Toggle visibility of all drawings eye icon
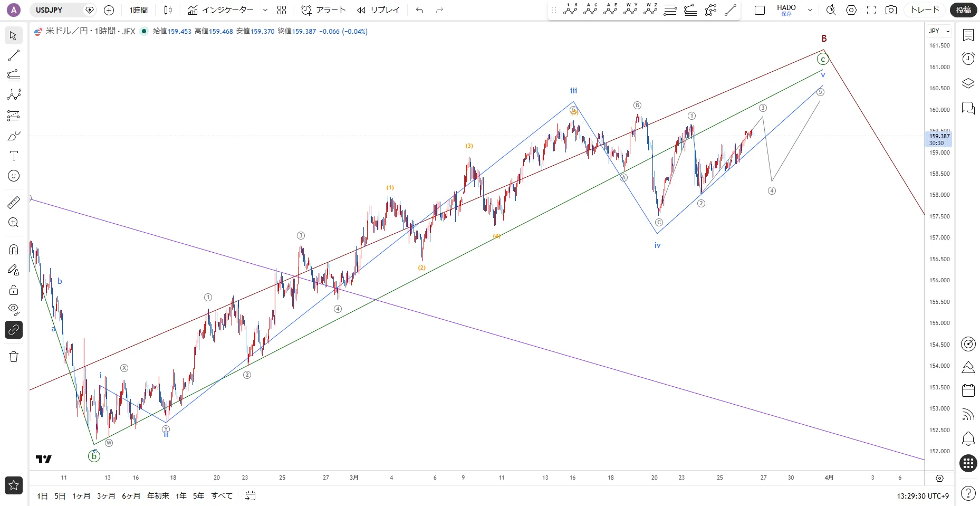980x506 pixels. click(x=14, y=309)
